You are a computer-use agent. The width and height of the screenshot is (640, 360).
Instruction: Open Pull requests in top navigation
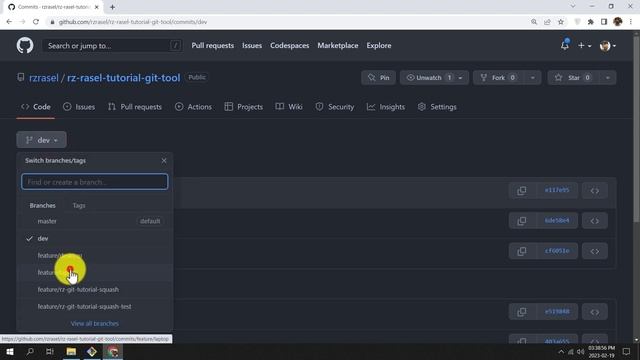click(x=213, y=46)
